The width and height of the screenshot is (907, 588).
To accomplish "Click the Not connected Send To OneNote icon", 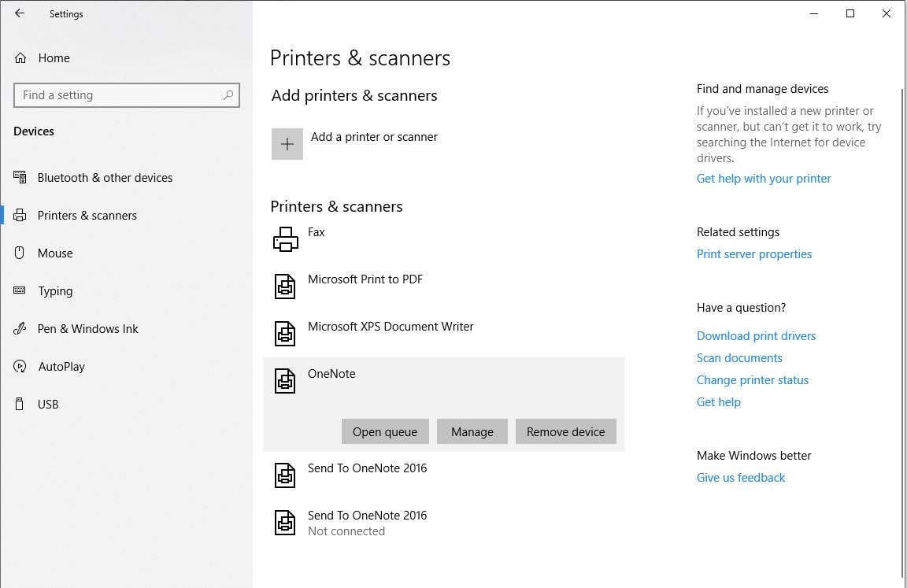I will tap(284, 523).
